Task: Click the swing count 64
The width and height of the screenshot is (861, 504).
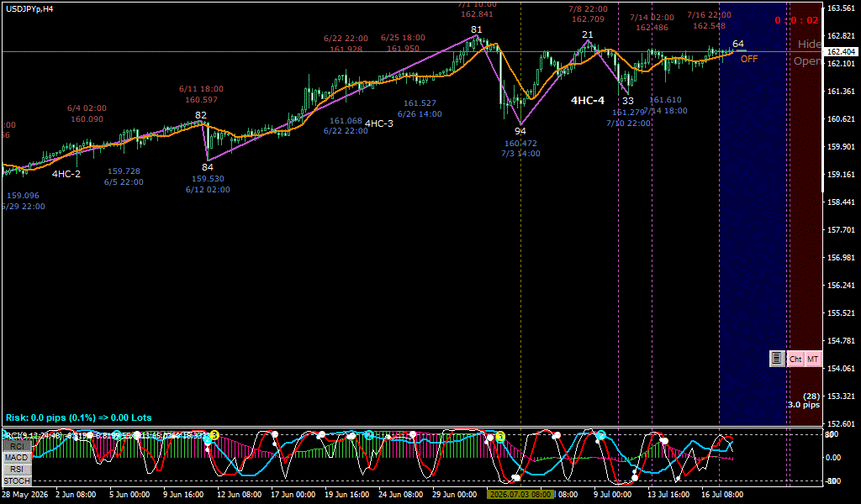Action: coord(738,44)
